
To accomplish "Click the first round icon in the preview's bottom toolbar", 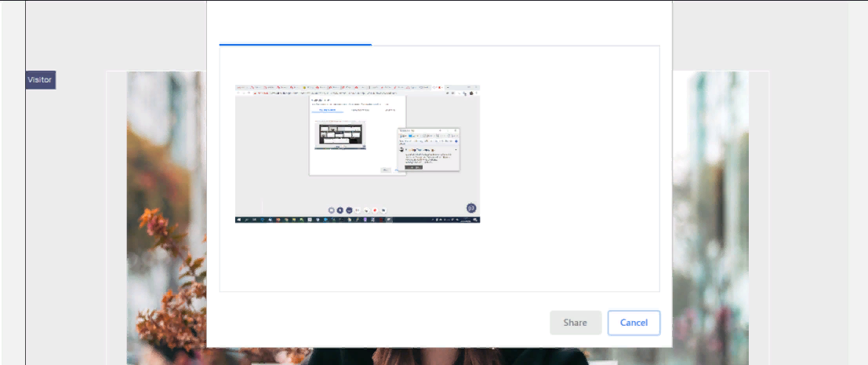I will point(331,210).
